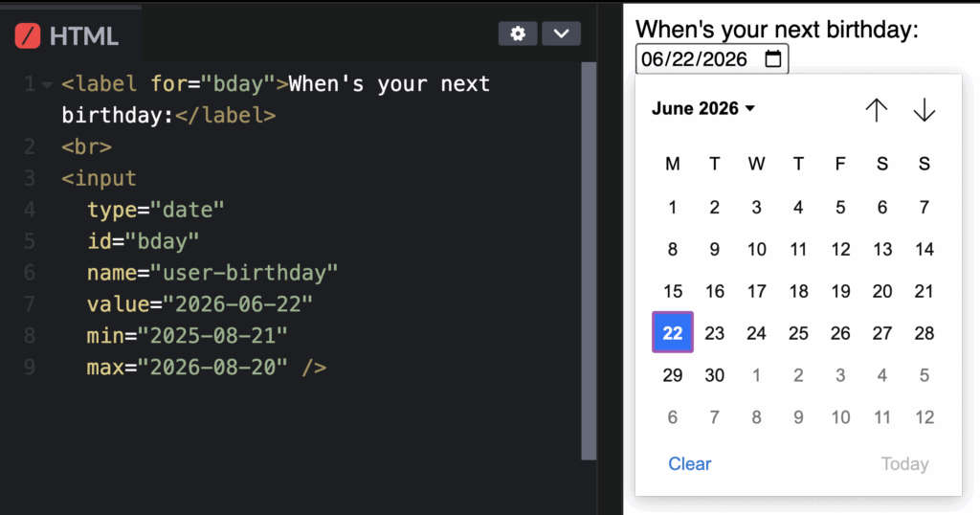
Task: Select June 23 in the calendar
Action: click(715, 333)
